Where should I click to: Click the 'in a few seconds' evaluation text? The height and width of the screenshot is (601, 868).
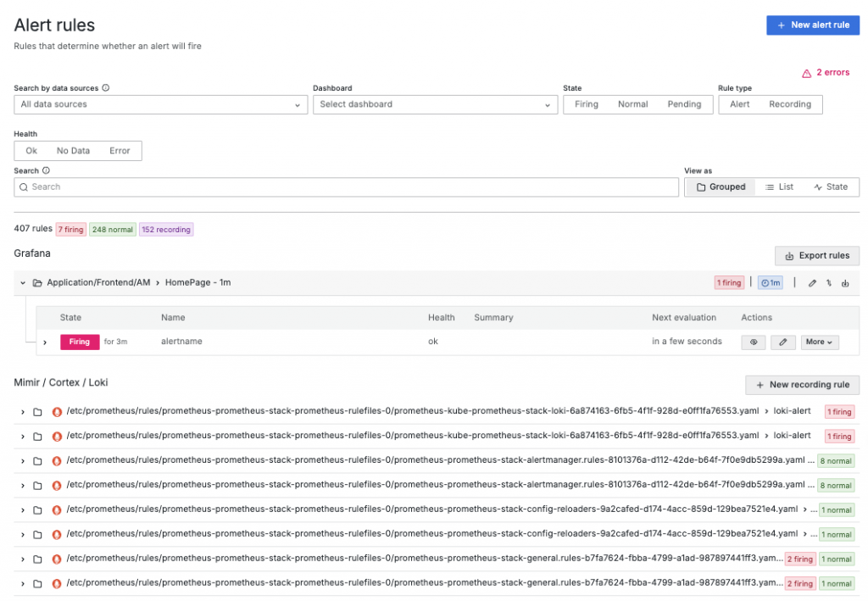pos(687,342)
